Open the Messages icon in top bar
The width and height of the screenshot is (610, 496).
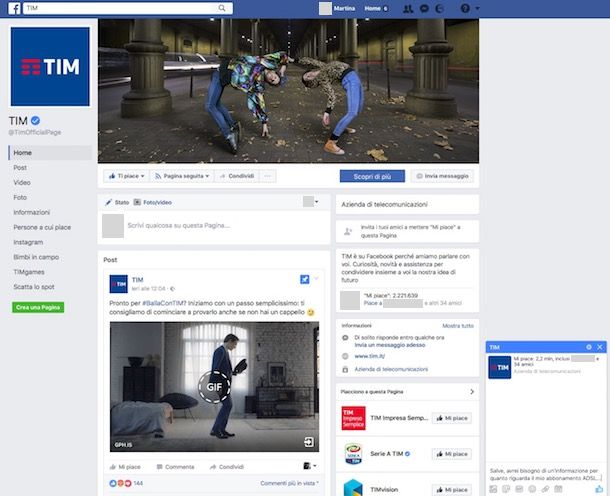[x=424, y=8]
